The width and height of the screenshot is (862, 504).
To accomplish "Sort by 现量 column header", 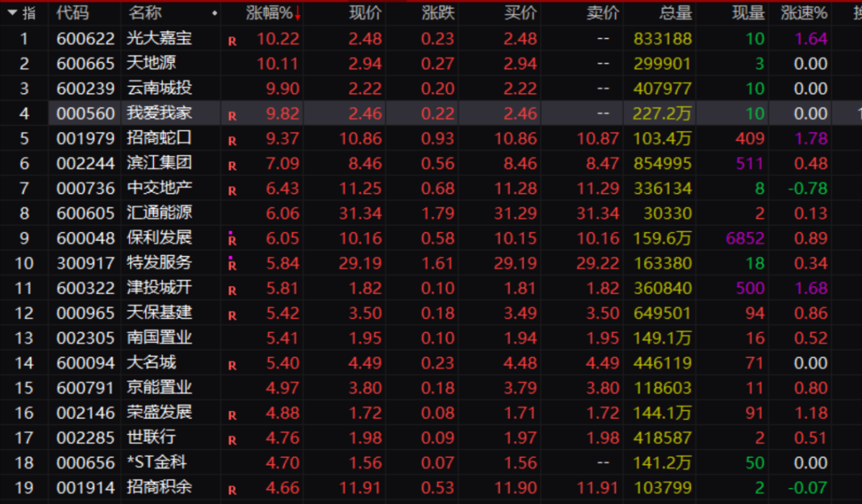I will pos(748,13).
